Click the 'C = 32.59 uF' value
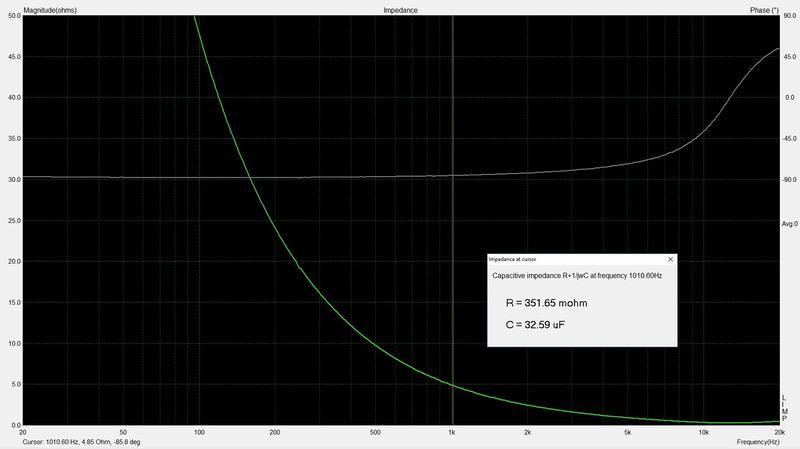 point(535,325)
